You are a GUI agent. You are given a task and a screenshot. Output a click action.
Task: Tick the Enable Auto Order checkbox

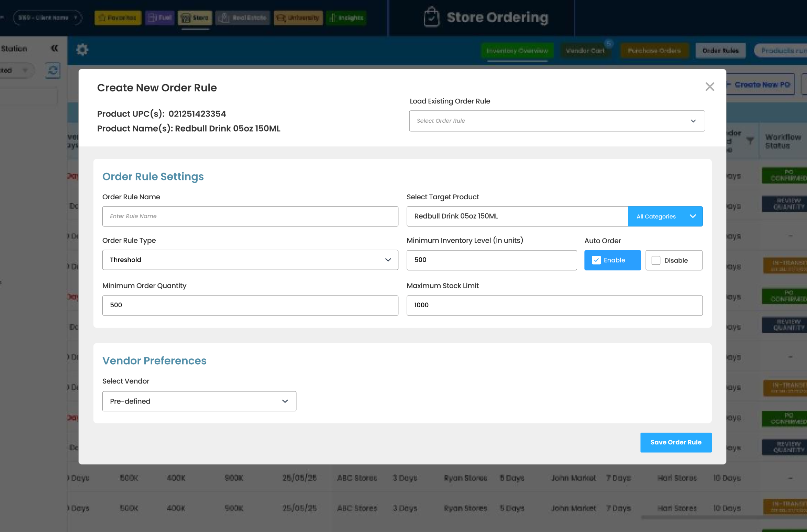[x=596, y=260]
